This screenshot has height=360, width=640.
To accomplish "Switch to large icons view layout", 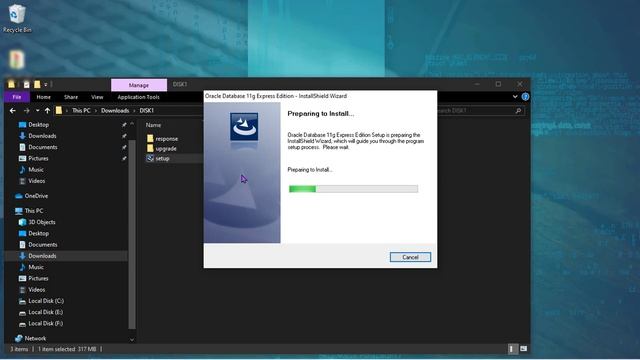I will coord(523,349).
